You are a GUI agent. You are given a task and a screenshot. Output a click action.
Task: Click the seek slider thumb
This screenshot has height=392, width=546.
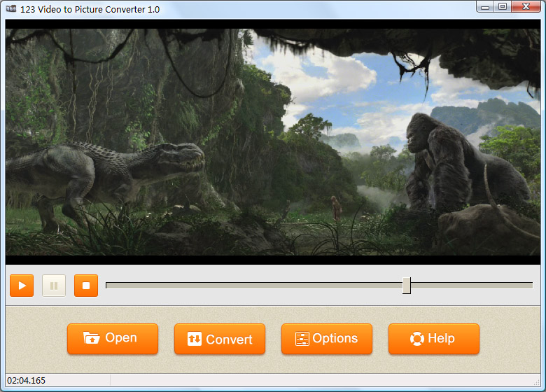pyautogui.click(x=407, y=286)
